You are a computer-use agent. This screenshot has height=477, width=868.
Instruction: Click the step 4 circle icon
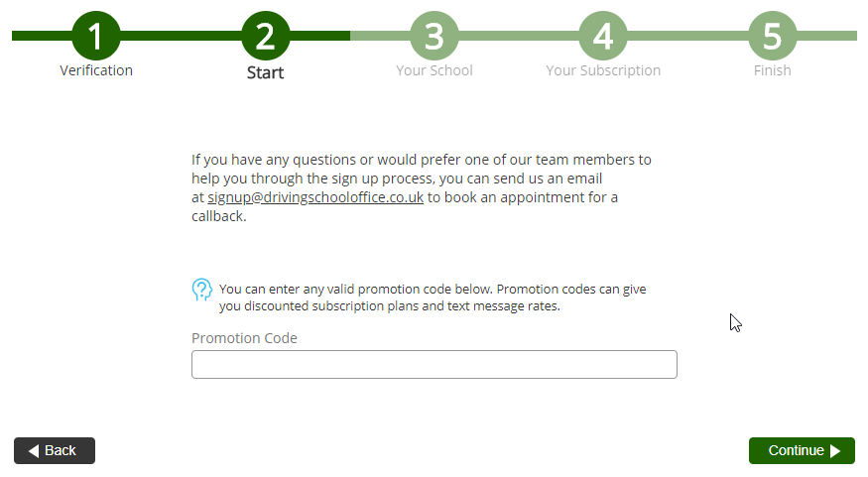(x=603, y=36)
